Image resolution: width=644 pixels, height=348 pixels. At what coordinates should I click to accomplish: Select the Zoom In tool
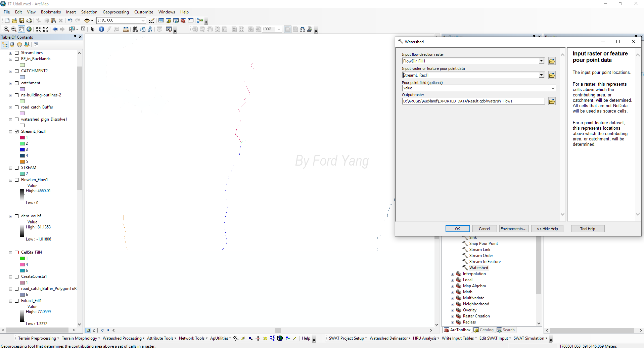pos(6,29)
